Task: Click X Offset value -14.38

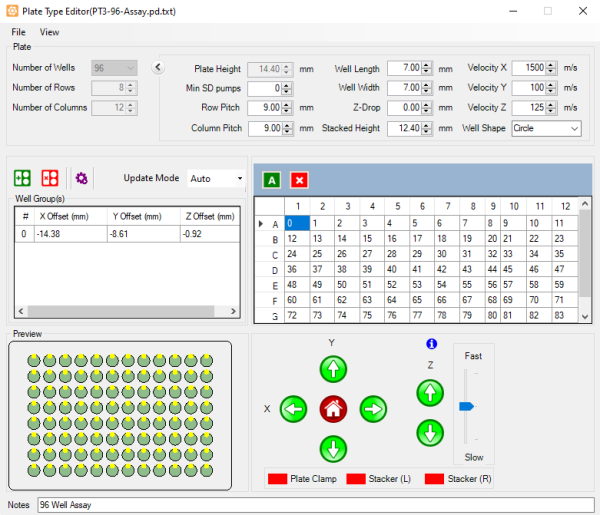Action: (x=70, y=234)
